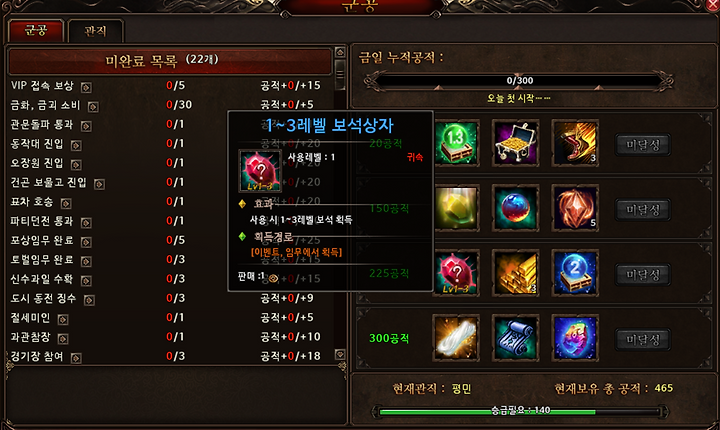This screenshot has width=720, height=430.
Task: Select the blue scroll reward icon
Action: tap(515, 339)
